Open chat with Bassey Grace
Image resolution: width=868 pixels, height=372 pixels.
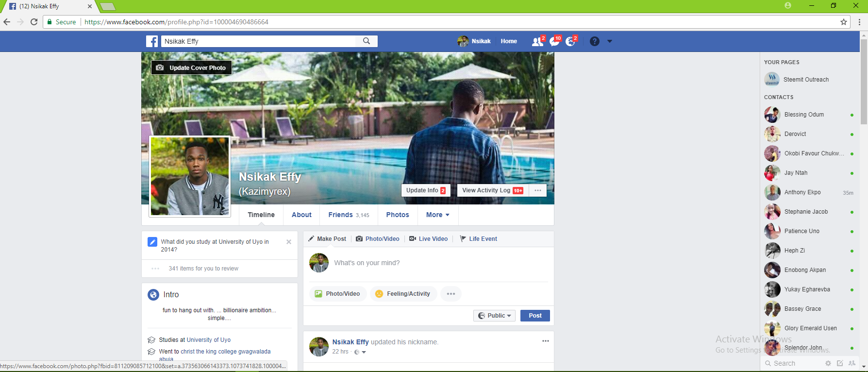coord(809,309)
